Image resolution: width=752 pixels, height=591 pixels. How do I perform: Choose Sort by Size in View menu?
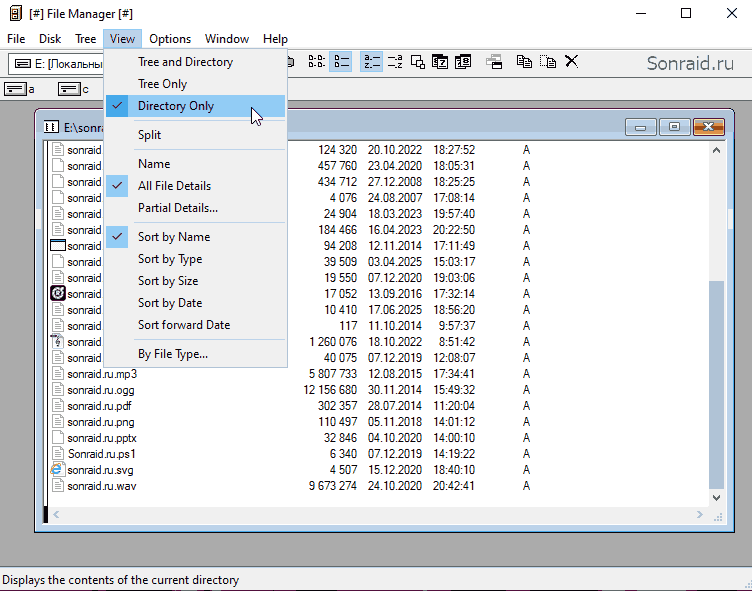(196, 281)
